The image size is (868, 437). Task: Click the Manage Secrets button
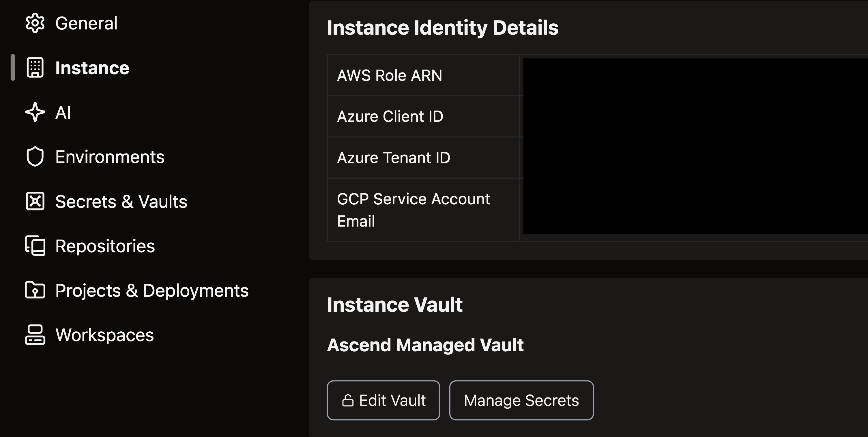521,400
